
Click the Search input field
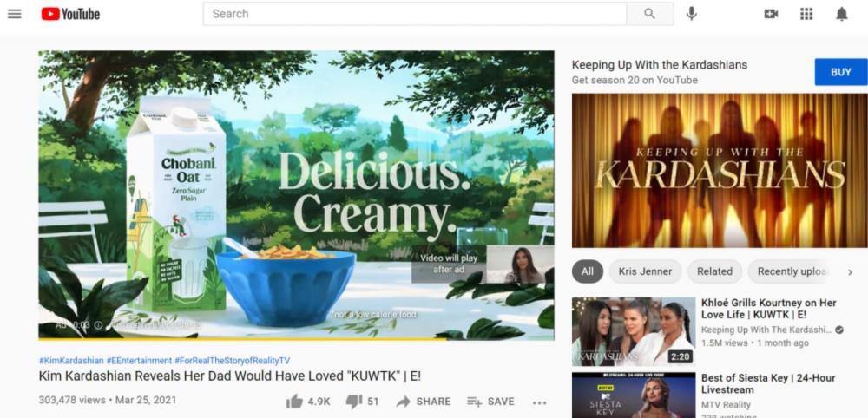tap(415, 14)
